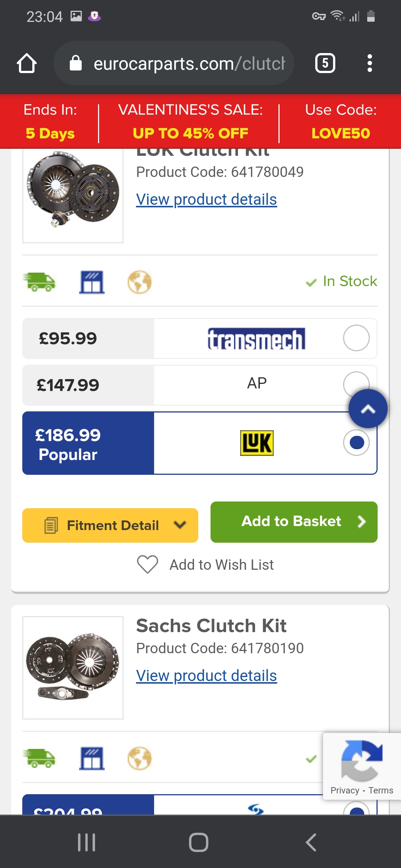Screen dimensions: 401x868
Task: Select the LUK £186.99 Popular radio option
Action: click(356, 443)
